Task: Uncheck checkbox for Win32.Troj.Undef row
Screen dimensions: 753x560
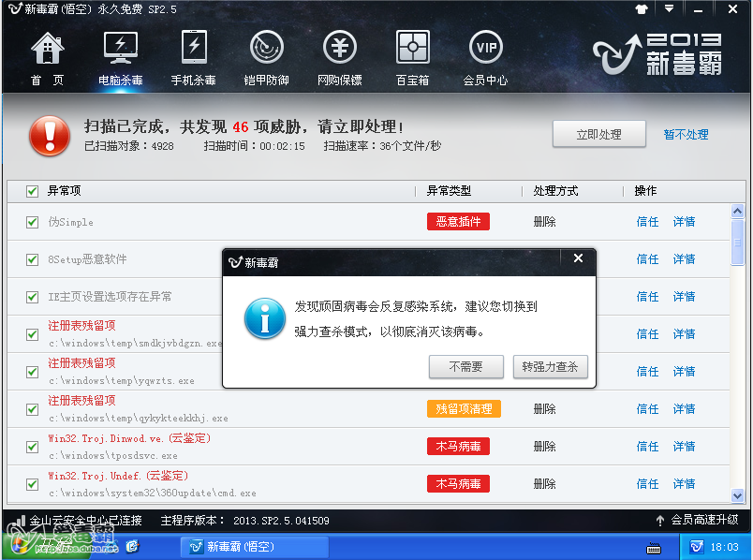Action: 32,484
